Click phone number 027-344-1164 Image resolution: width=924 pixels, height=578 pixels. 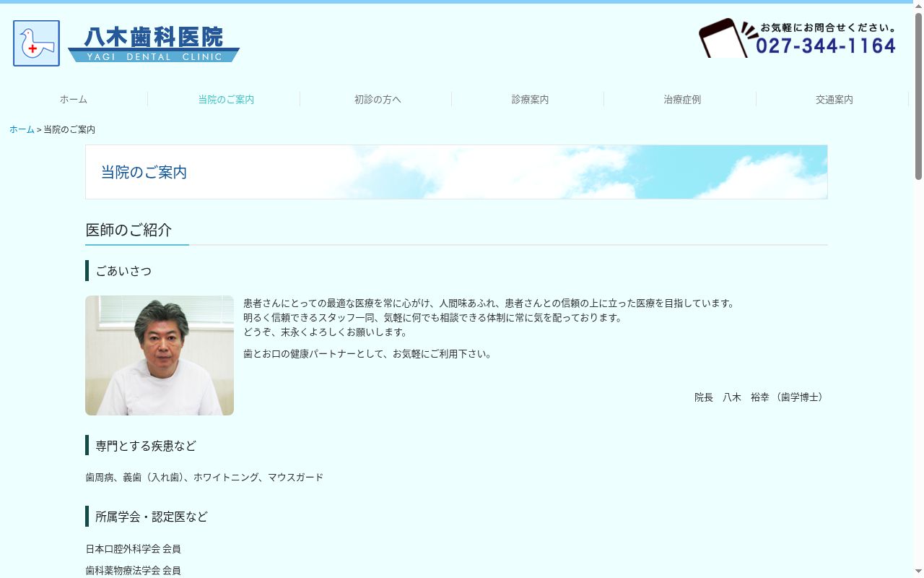826,46
